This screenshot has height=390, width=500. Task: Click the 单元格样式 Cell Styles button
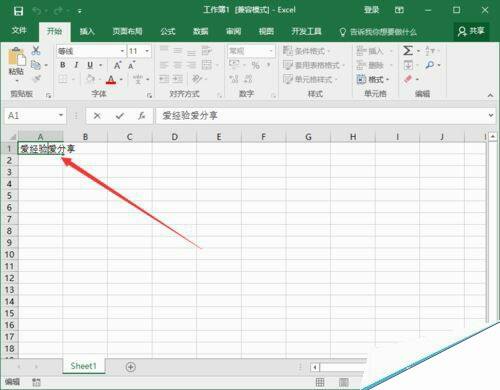[310, 79]
